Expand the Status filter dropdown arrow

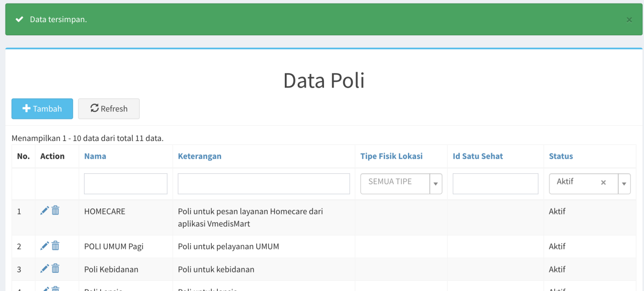(x=624, y=184)
